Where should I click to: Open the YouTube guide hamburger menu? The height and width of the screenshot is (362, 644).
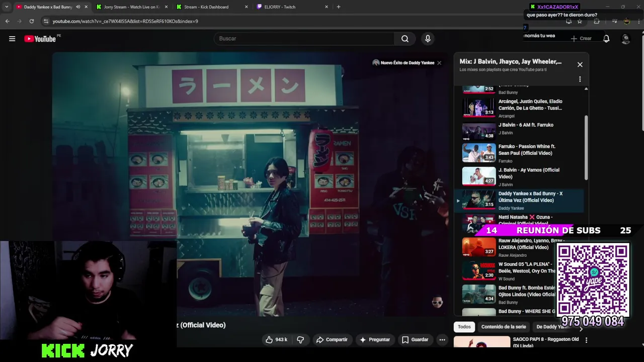click(x=12, y=39)
